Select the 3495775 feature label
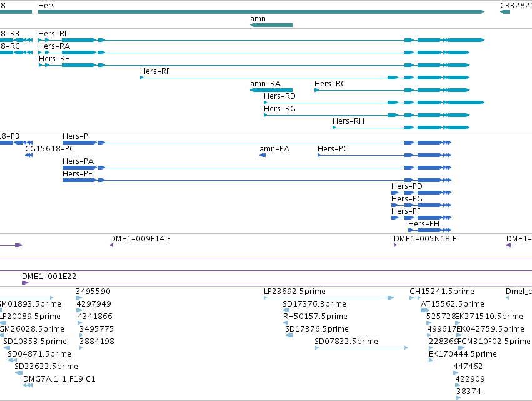Viewport: 532px width, 401px height. click(96, 329)
